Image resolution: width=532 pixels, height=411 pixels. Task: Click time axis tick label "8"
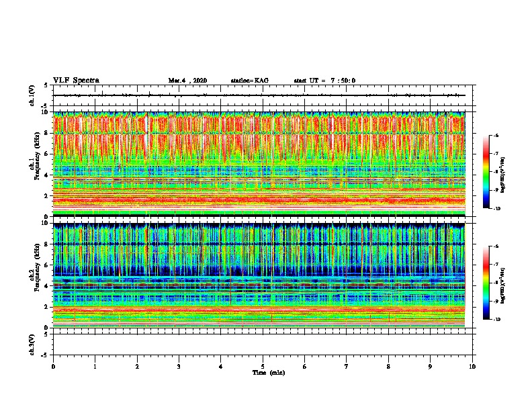[388, 367]
